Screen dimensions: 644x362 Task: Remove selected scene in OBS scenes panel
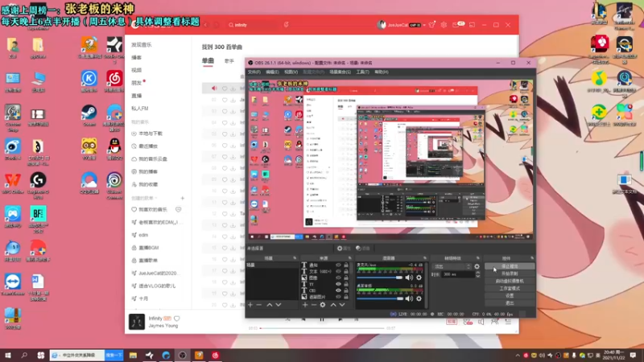258,305
